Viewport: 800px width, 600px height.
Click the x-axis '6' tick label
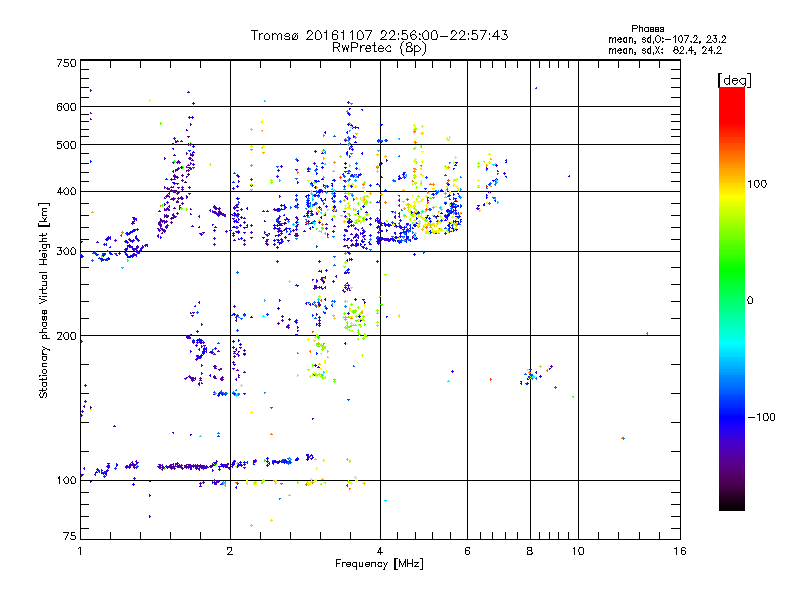tap(467, 551)
